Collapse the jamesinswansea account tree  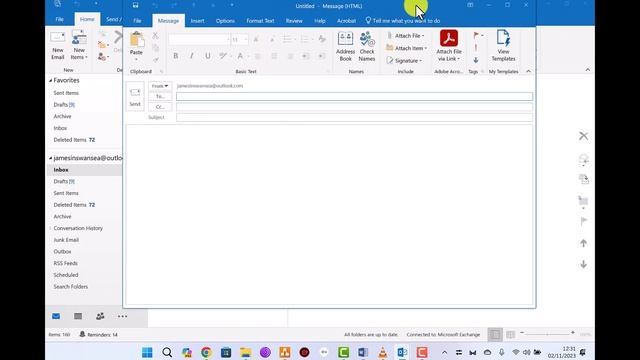pyautogui.click(x=51, y=158)
